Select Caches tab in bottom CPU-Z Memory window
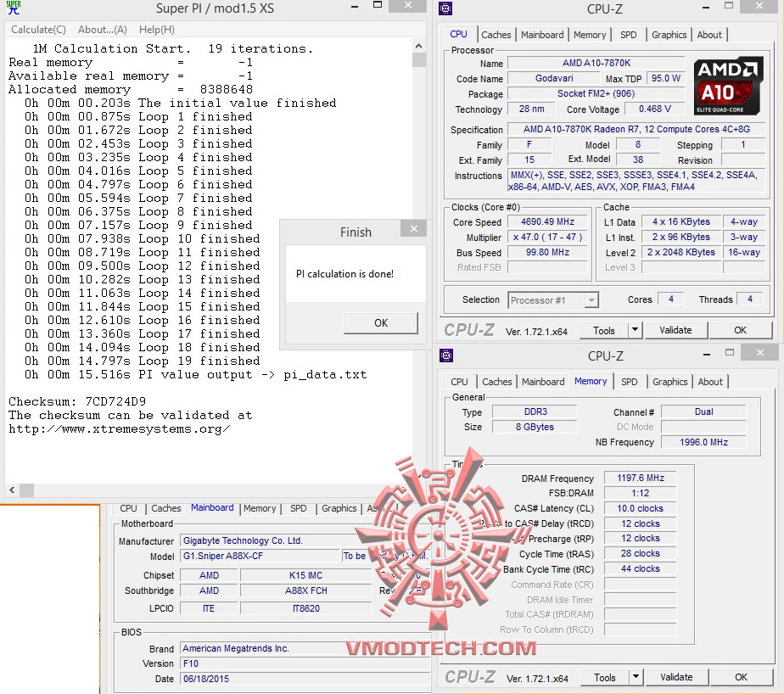Screen dimensions: 784x694 click(x=496, y=382)
